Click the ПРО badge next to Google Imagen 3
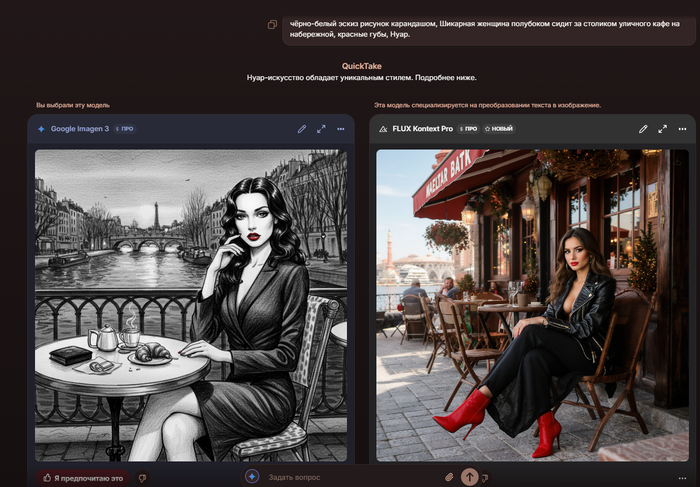 click(x=125, y=129)
